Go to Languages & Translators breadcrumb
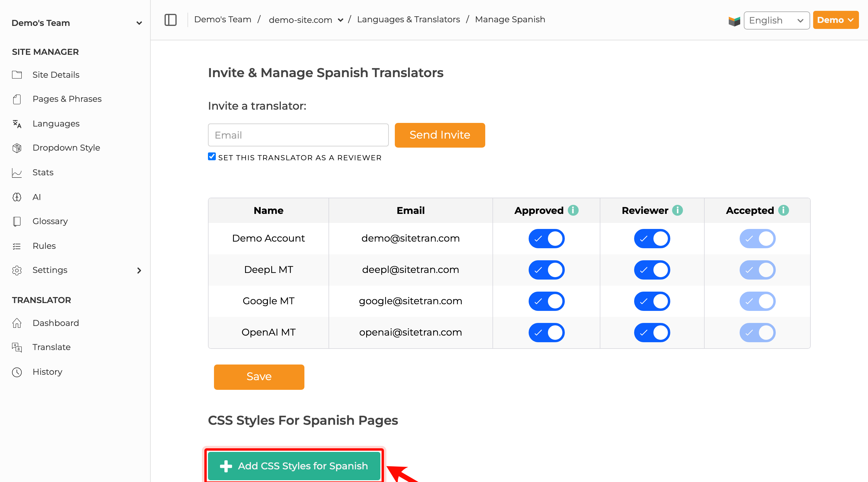 408,20
